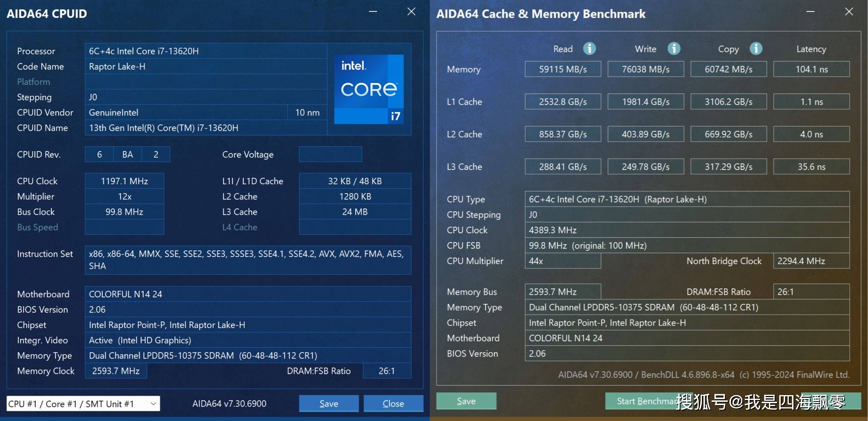The image size is (868, 421).
Task: Click the Multiplier value 12x
Action: 124,196
